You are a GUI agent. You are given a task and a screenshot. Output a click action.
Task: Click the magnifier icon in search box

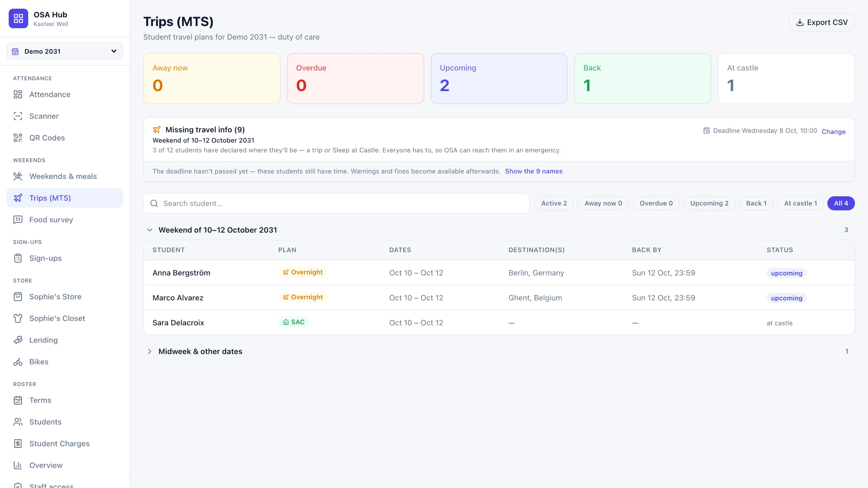pyautogui.click(x=154, y=204)
